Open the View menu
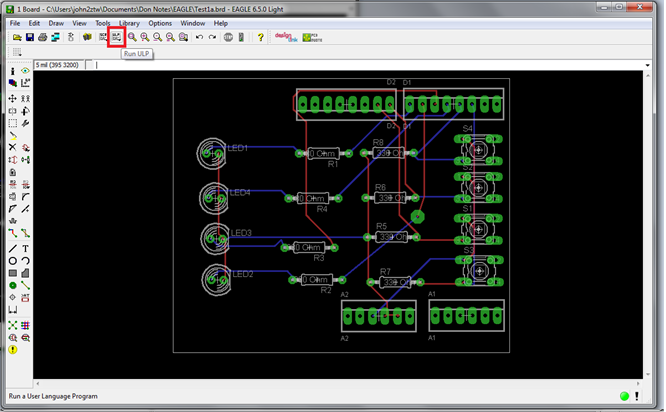666x412 pixels. click(78, 22)
